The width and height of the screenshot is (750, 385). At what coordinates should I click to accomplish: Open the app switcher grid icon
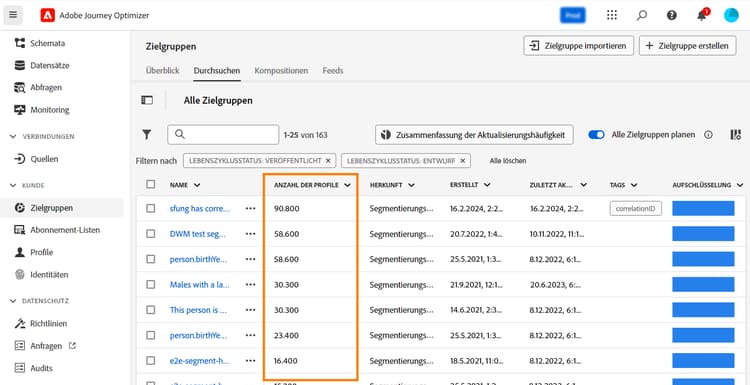(612, 15)
